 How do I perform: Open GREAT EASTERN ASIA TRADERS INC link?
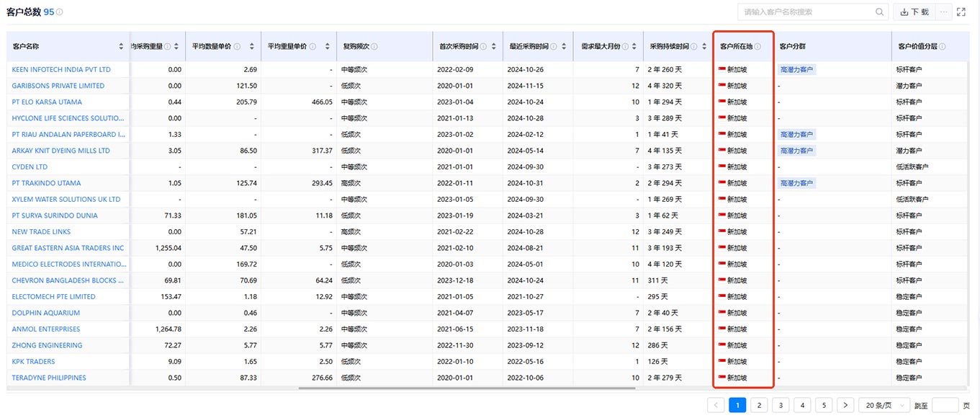68,248
